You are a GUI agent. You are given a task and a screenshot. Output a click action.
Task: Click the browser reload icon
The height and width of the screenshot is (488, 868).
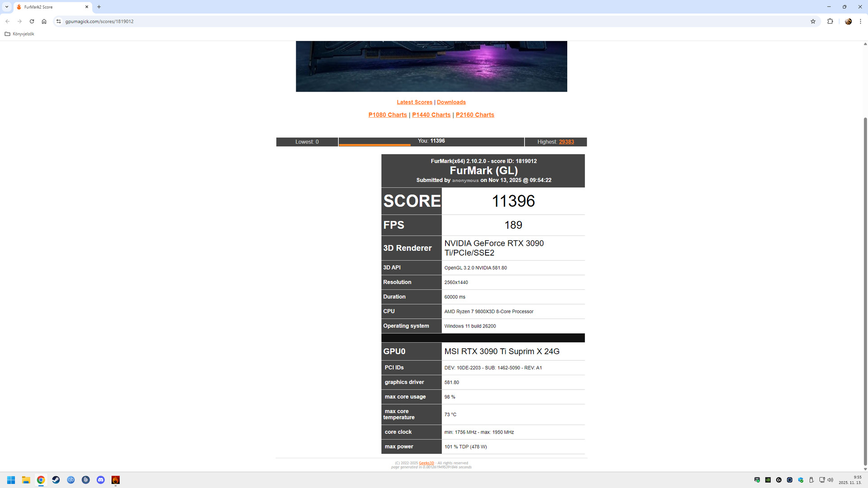point(32,21)
